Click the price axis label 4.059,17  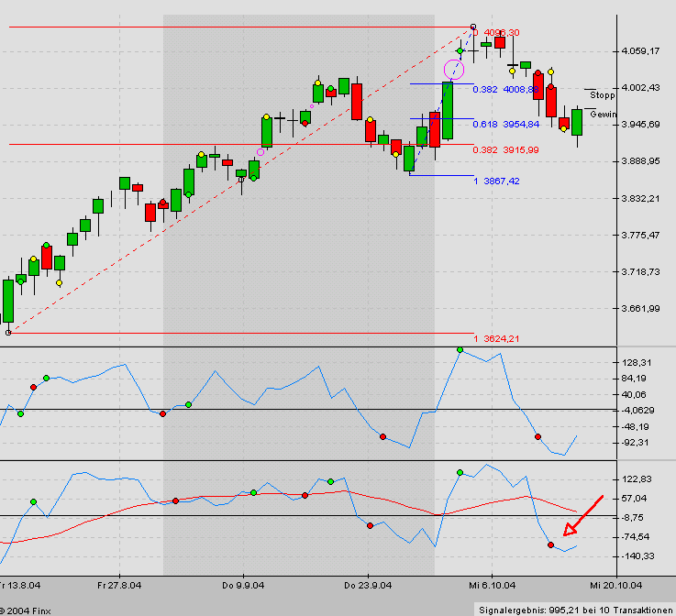tap(640, 51)
